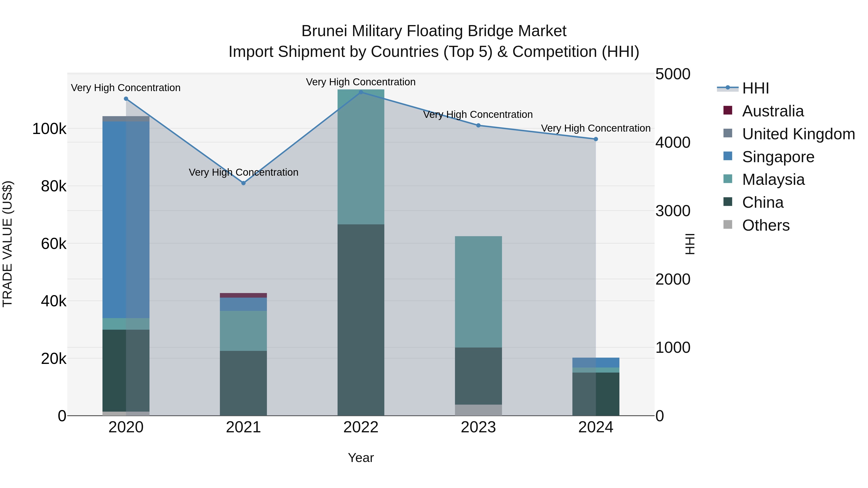Click the 2000 HHI axis label
The image size is (868, 488).
(673, 280)
